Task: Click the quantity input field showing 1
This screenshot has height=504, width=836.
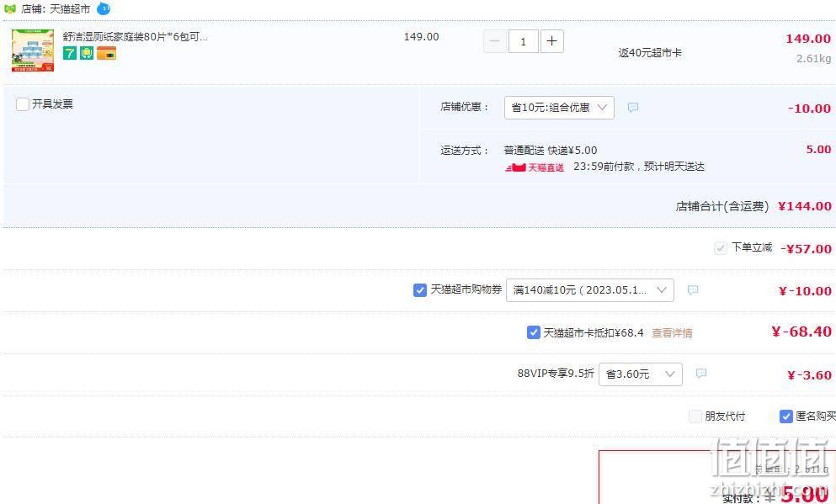Action: tap(523, 41)
